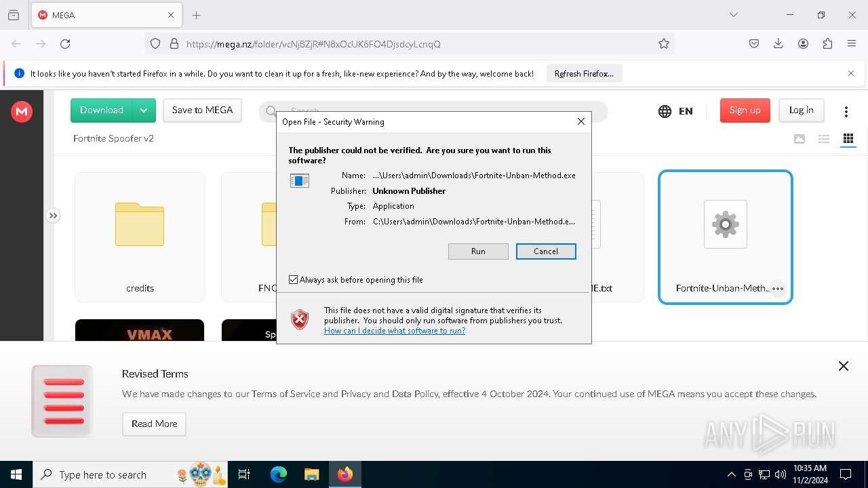
Task: Dismiss the Revised Terms banner
Action: coord(844,366)
